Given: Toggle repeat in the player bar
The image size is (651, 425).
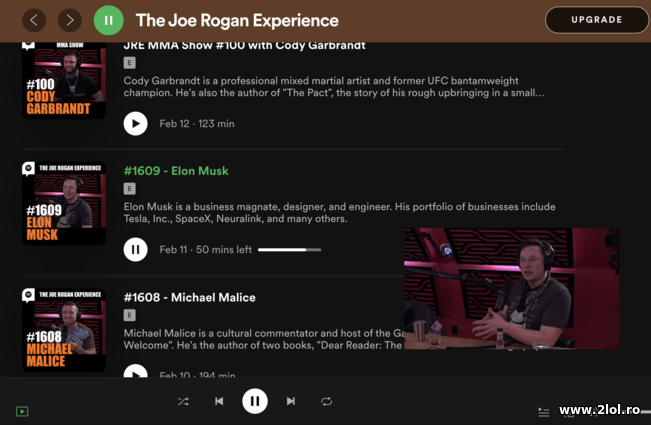Looking at the screenshot, I should tap(327, 401).
